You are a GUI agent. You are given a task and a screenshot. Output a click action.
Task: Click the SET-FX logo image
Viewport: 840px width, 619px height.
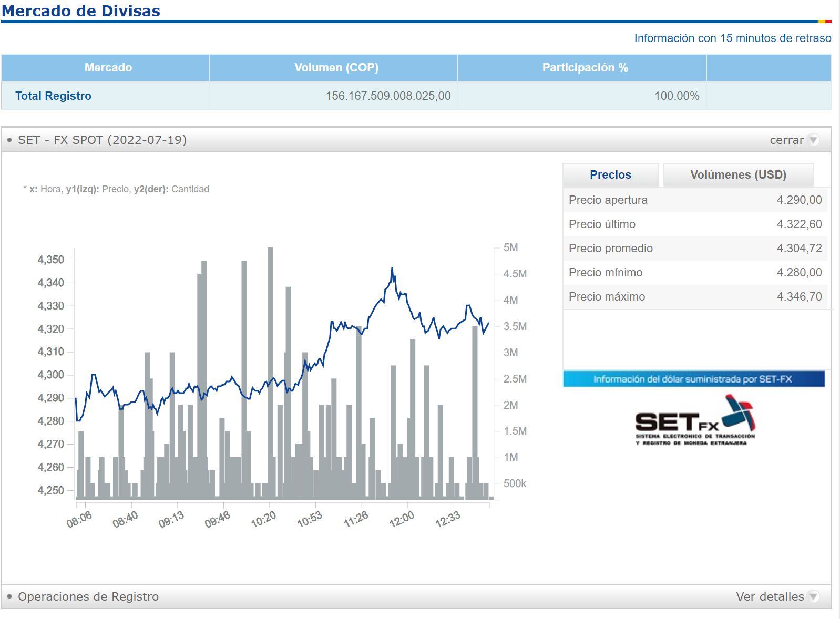click(695, 421)
